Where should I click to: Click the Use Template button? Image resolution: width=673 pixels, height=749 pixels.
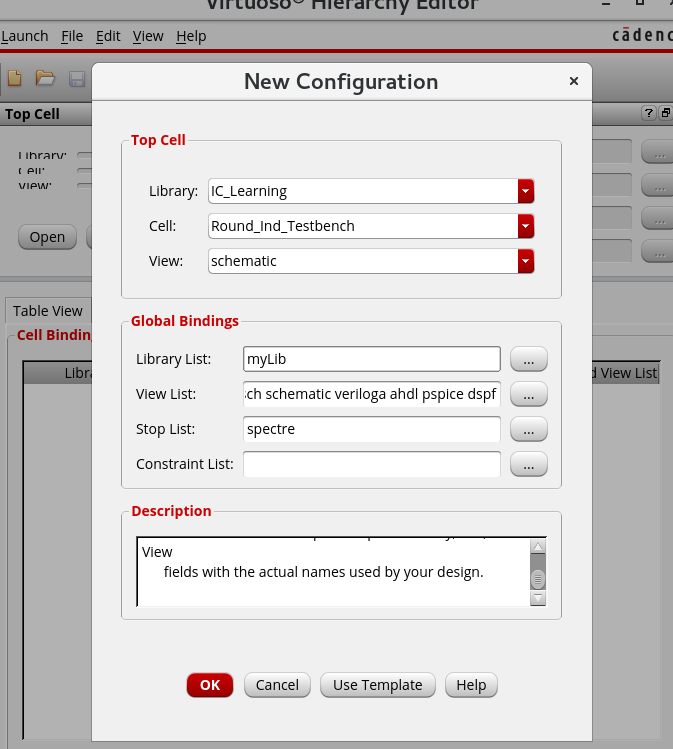point(377,685)
